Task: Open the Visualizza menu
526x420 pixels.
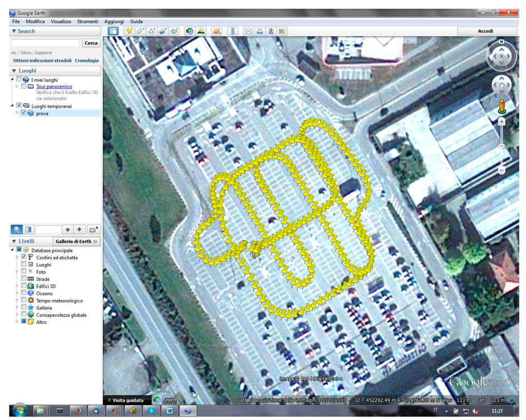Action: pyautogui.click(x=61, y=22)
